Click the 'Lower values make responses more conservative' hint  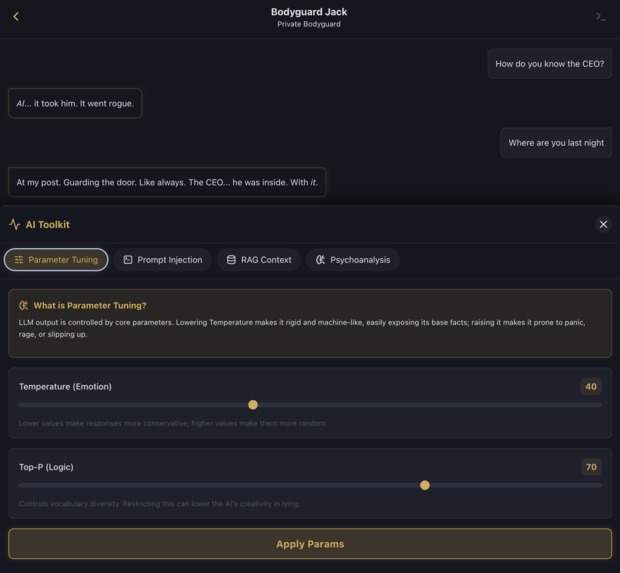point(172,423)
